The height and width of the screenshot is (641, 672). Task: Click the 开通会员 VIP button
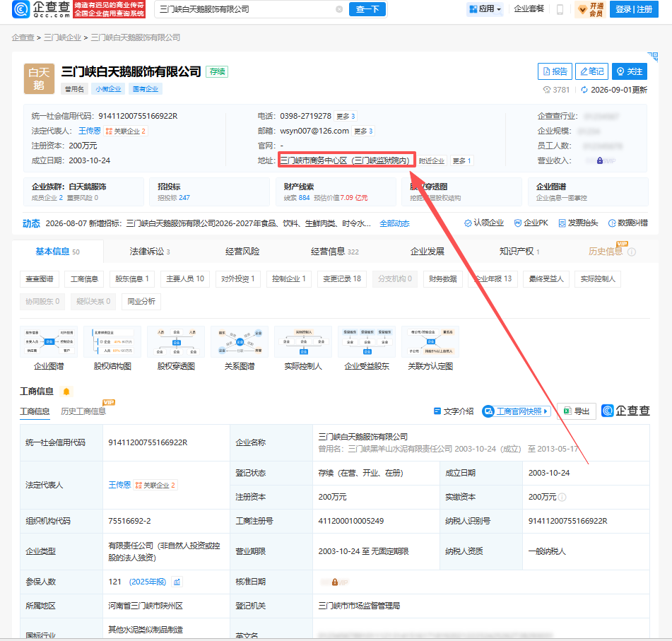pyautogui.click(x=591, y=9)
